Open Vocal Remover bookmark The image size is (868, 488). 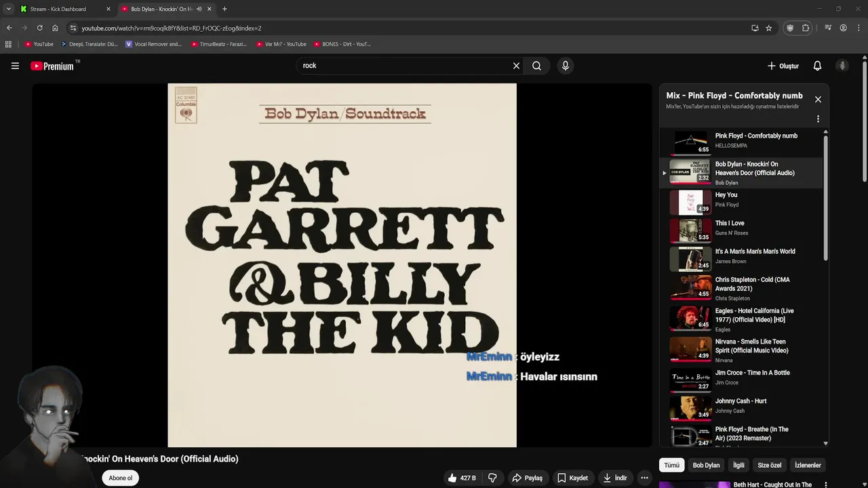tap(154, 44)
